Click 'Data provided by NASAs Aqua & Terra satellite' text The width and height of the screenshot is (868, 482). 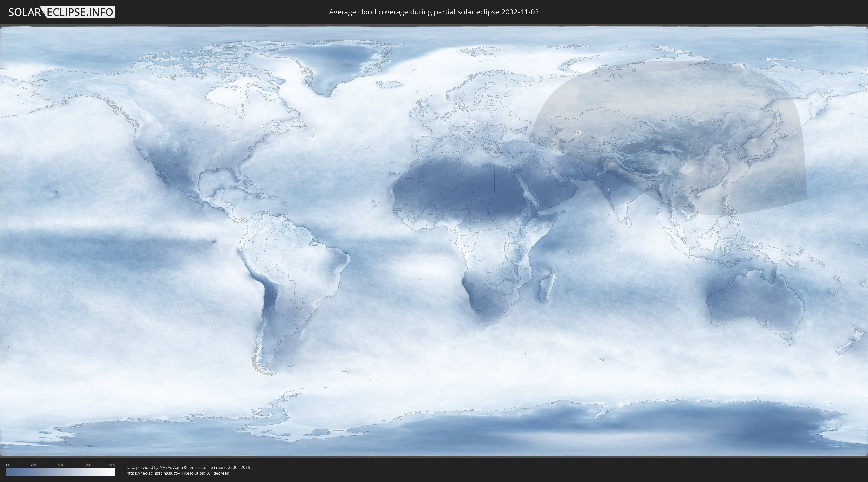click(x=170, y=467)
